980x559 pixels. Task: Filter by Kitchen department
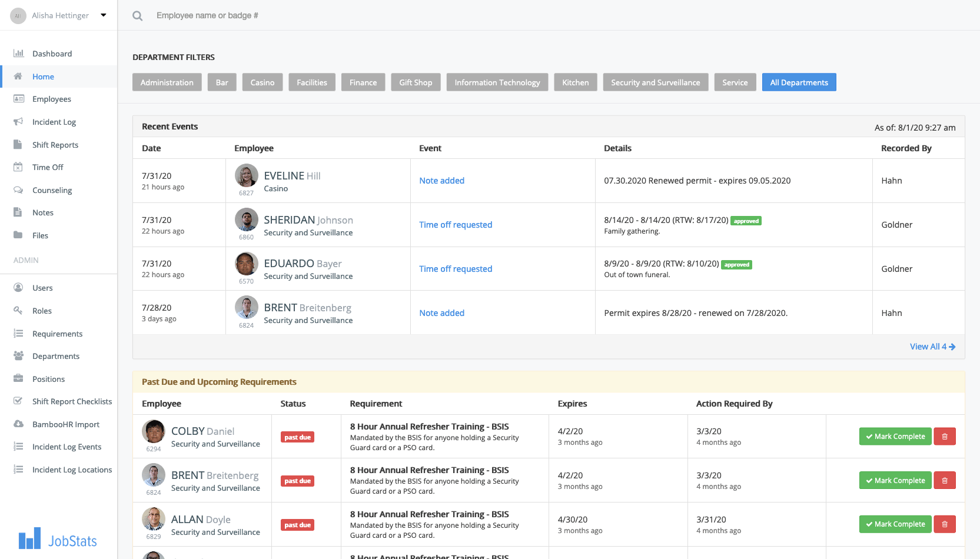[576, 82]
